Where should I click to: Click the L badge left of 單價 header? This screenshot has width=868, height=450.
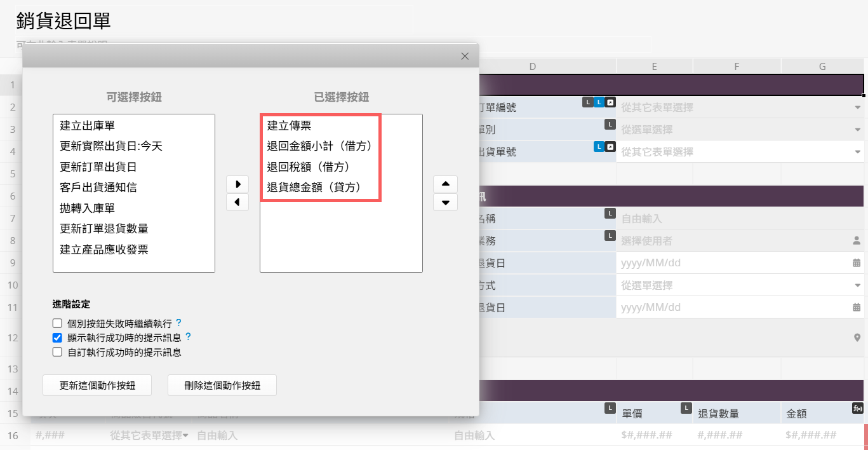[x=610, y=407]
